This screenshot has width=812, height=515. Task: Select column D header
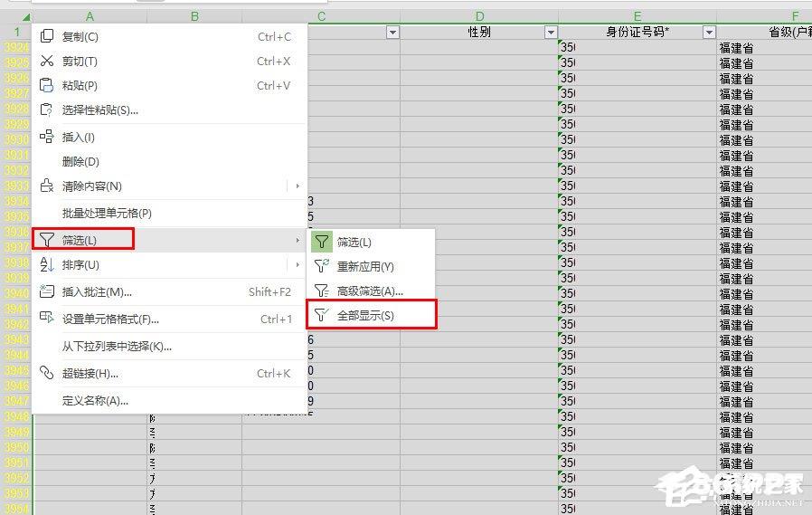click(479, 16)
